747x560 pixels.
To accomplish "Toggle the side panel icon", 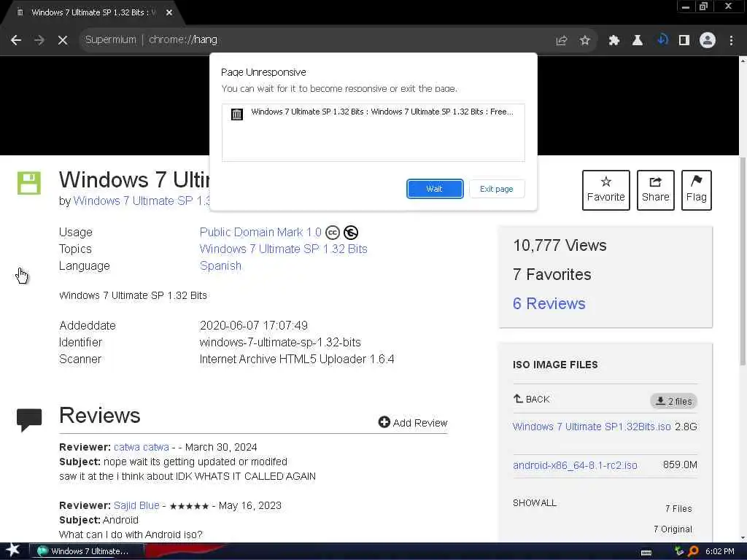I will pos(684,41).
